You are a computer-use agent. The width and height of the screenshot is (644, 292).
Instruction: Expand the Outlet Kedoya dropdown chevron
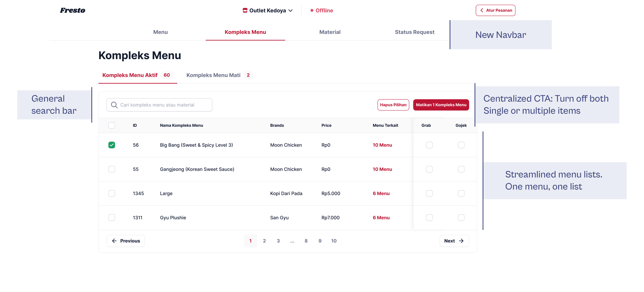(290, 10)
